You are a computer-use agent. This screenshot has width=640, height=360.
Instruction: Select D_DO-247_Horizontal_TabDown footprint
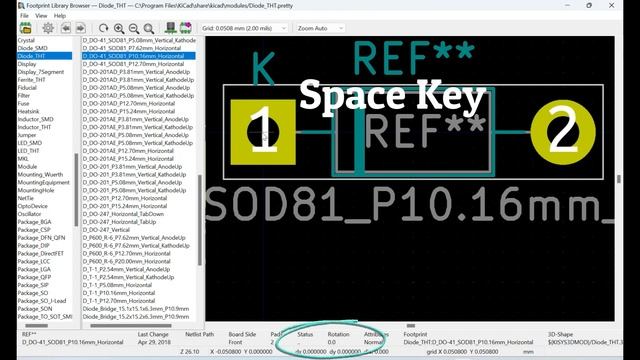(123, 214)
